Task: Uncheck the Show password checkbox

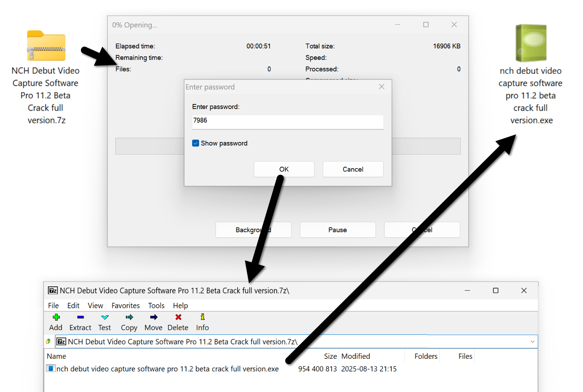Action: [196, 143]
